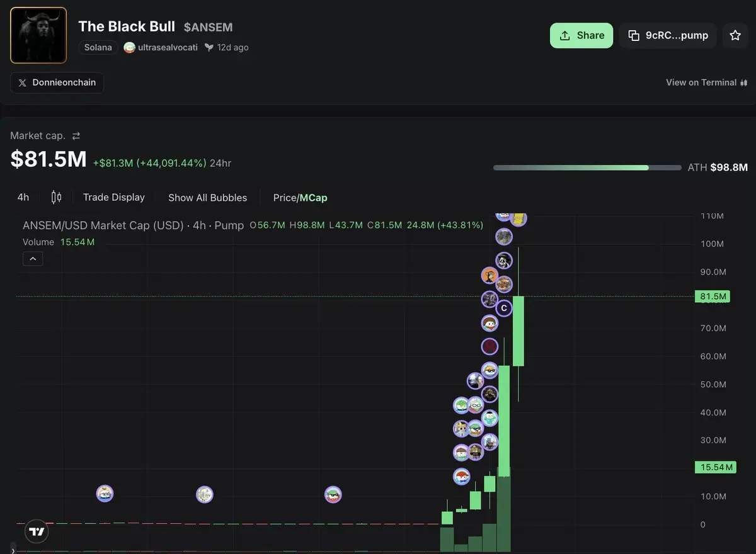The image size is (756, 554).
Task: Click the Solana chain tag
Action: (x=98, y=47)
